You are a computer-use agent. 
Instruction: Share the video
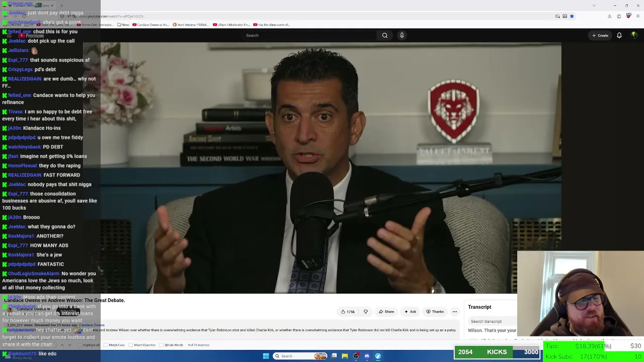pyautogui.click(x=386, y=312)
